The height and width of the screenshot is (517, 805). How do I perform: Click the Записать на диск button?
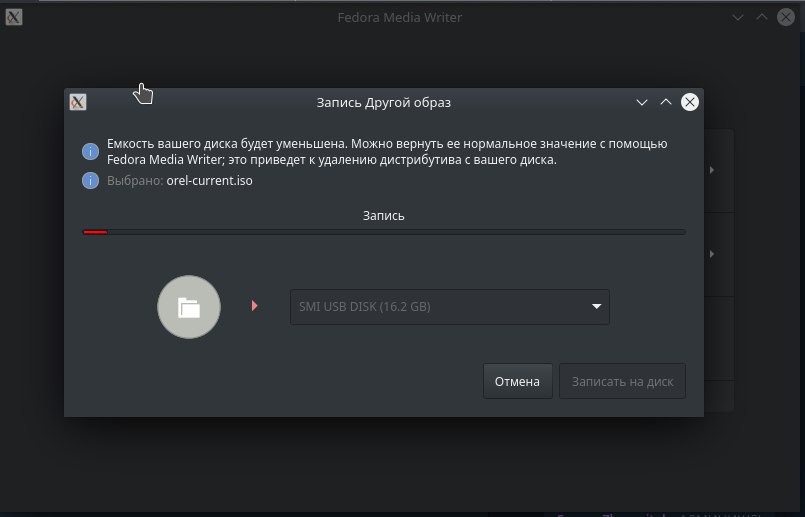coord(622,381)
